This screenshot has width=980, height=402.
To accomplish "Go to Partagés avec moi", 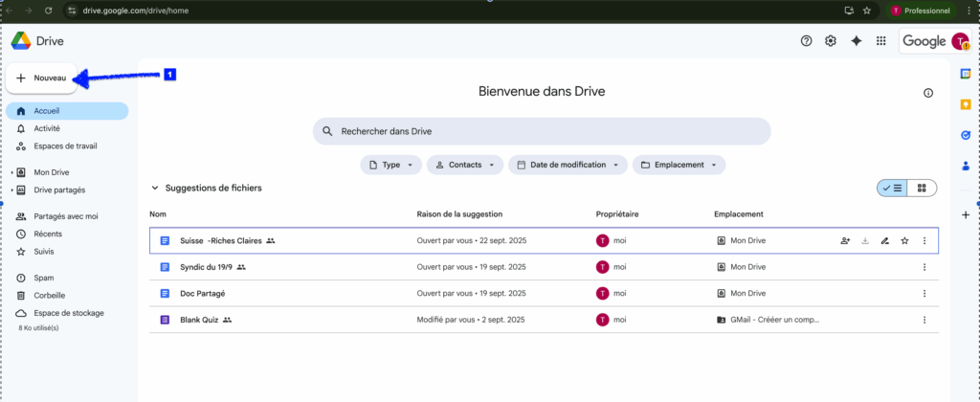I will click(x=65, y=216).
